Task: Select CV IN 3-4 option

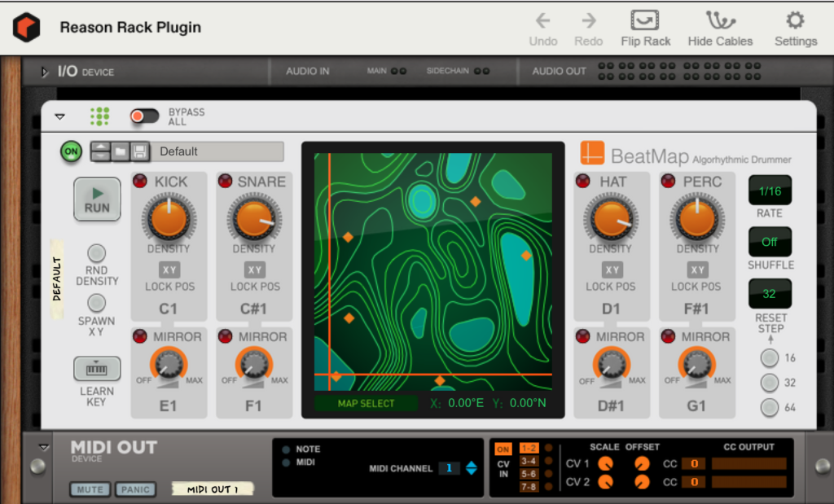Action: [529, 461]
